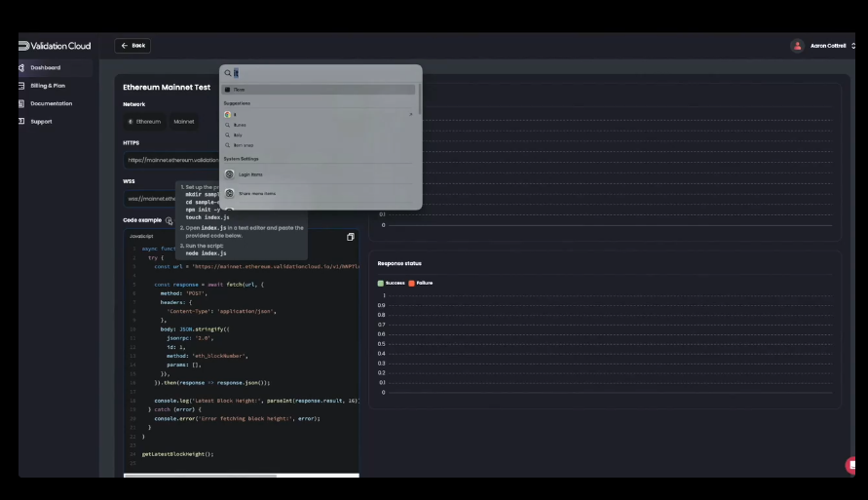Click the Billing & Plan sidebar icon
The height and width of the screenshot is (500, 868).
[x=21, y=86]
